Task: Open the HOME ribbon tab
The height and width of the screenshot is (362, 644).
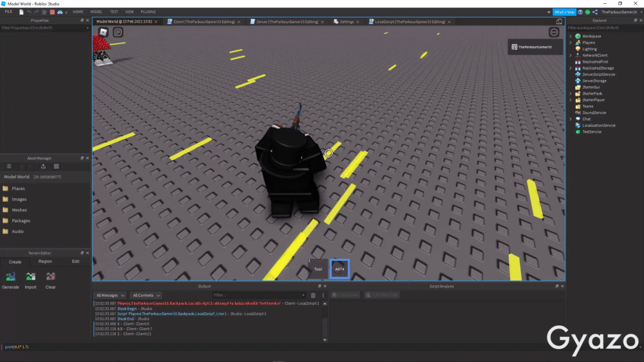Action: tap(78, 12)
